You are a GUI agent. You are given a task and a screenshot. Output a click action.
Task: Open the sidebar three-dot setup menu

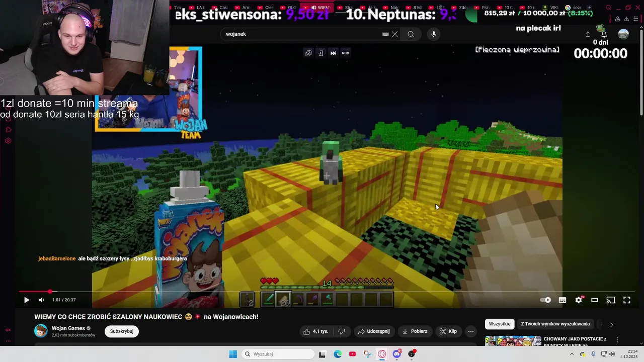tap(8, 340)
